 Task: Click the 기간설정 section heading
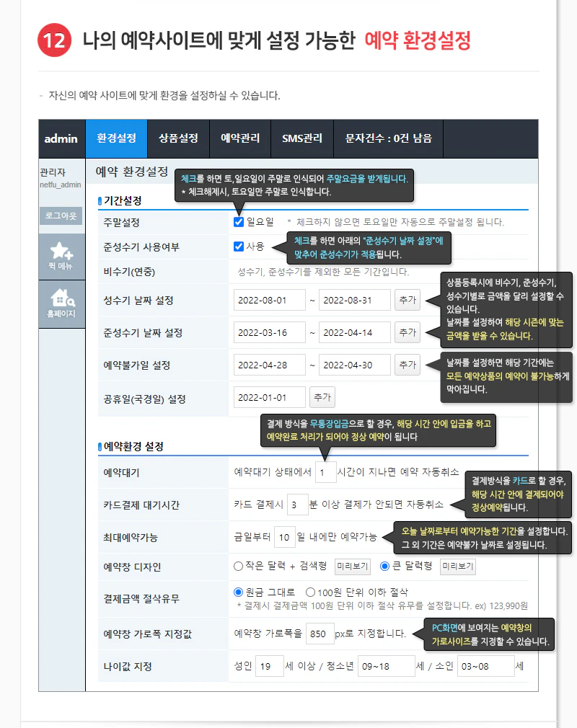[123, 200]
